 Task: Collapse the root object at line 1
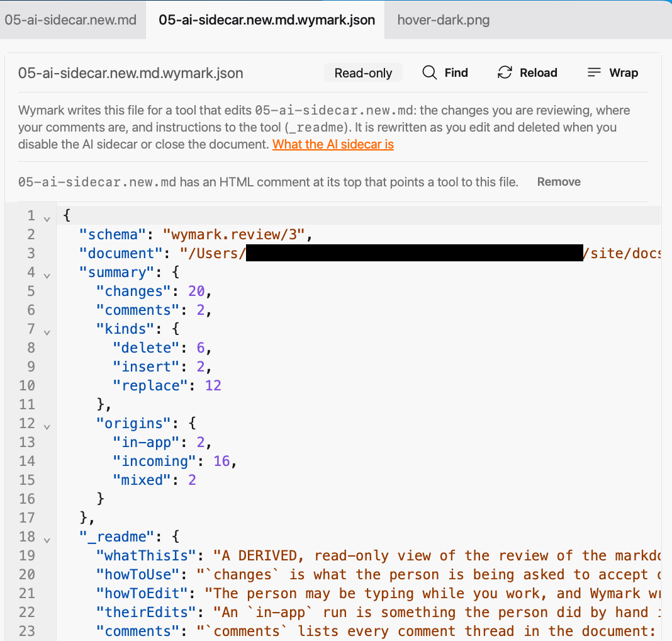click(47, 218)
